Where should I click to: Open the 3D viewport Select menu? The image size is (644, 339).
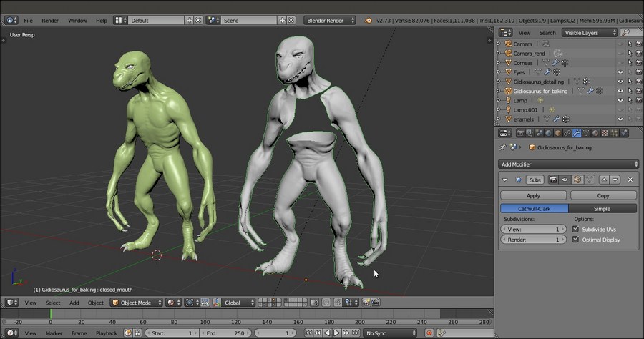tap(52, 303)
